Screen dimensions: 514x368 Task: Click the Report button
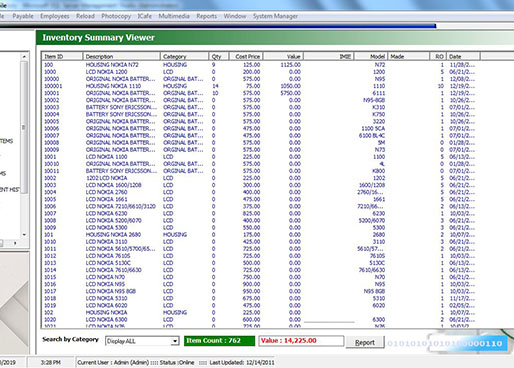[365, 342]
